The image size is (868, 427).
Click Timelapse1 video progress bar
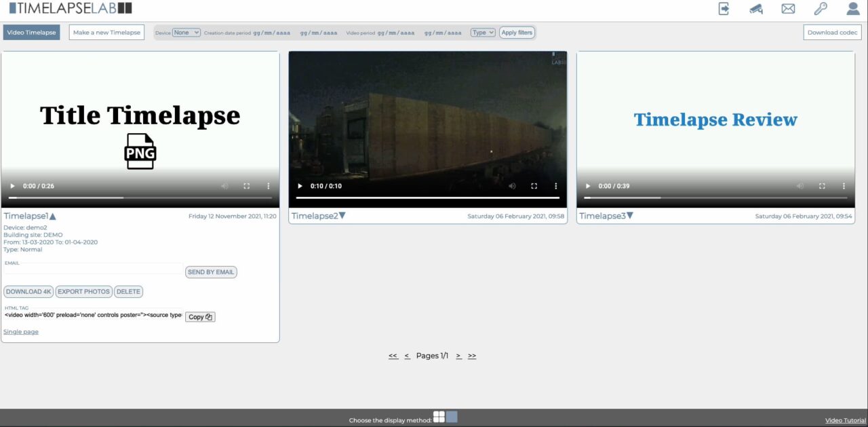pyautogui.click(x=140, y=198)
